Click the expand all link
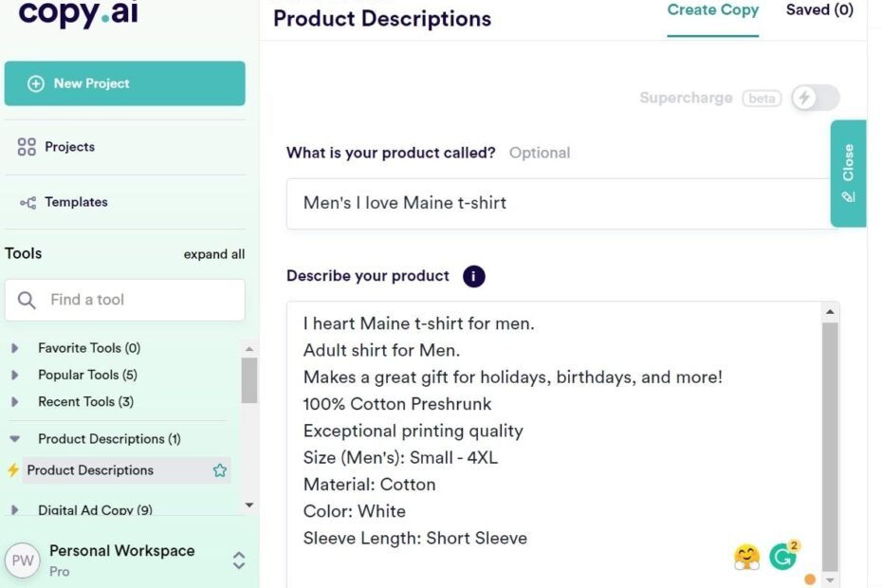882x588 pixels. (x=213, y=254)
